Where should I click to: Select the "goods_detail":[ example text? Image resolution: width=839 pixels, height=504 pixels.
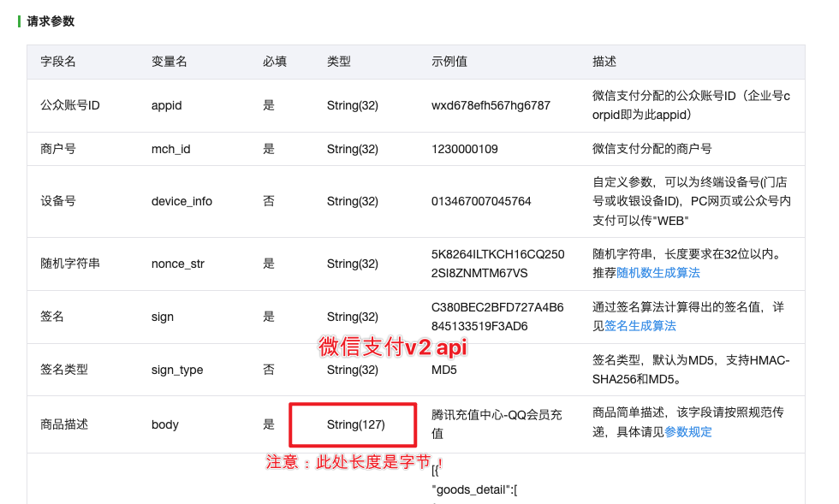474,489
